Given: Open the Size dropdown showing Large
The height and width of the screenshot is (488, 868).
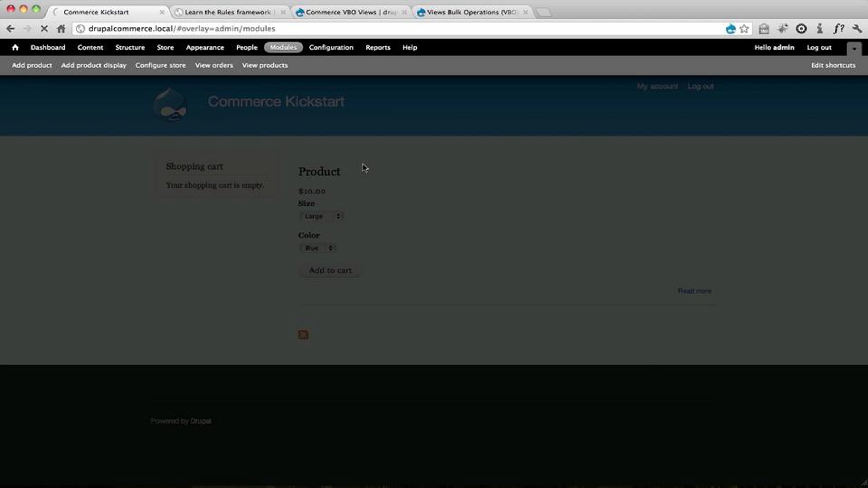Looking at the screenshot, I should coord(322,216).
